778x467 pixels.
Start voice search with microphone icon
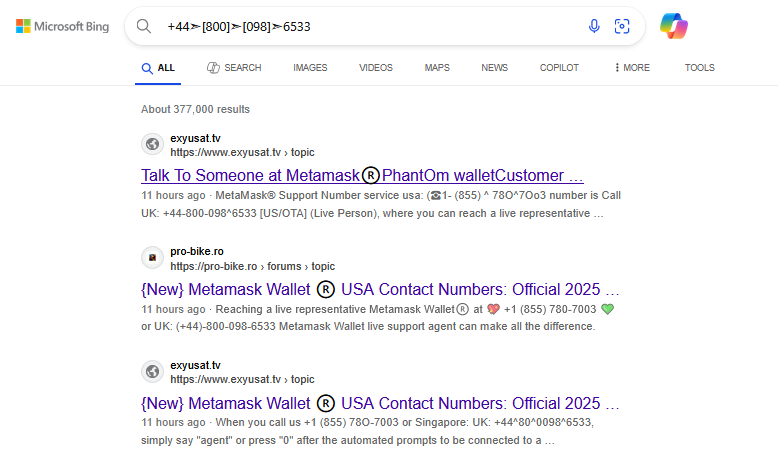pos(594,26)
